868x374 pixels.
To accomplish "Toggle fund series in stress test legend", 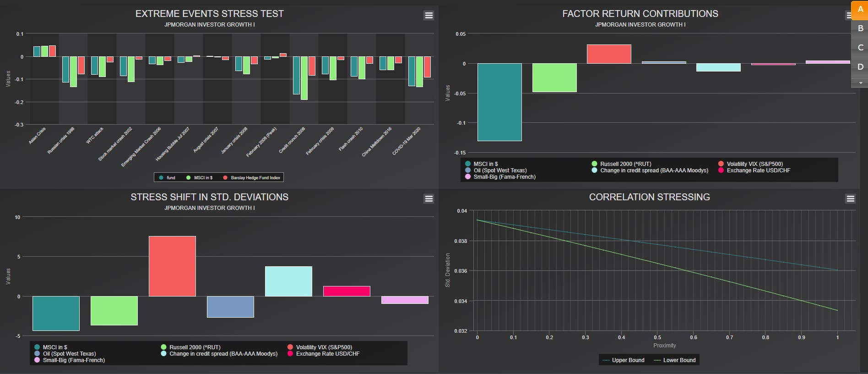I will point(167,177).
